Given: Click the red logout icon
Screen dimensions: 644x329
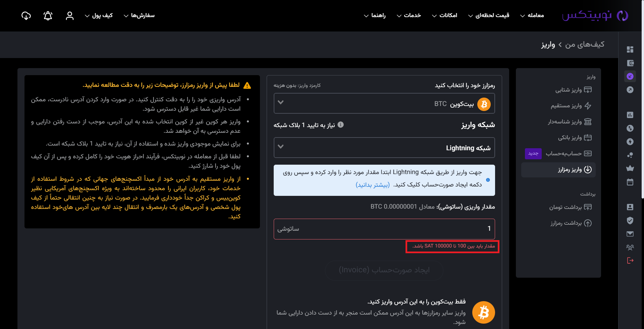Looking at the screenshot, I should coord(630,261).
